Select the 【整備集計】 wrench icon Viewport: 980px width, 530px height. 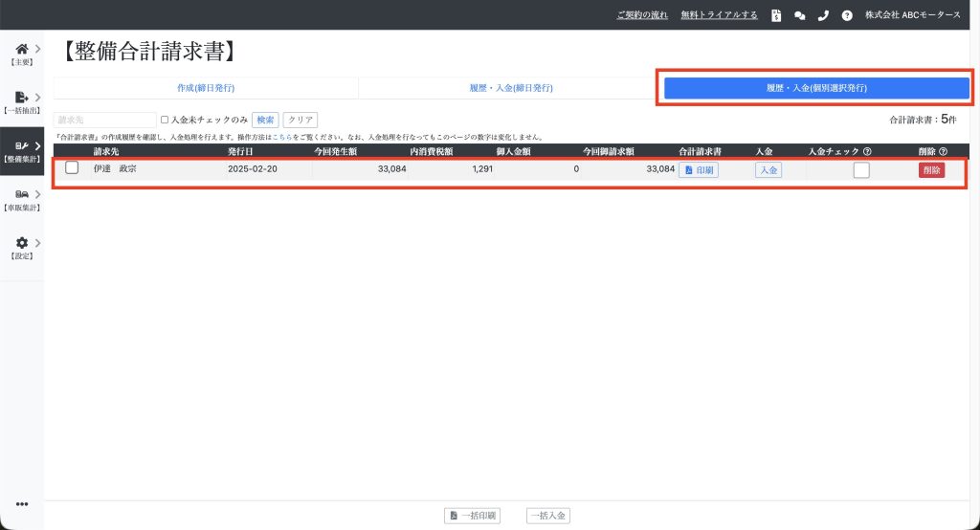pos(22,146)
